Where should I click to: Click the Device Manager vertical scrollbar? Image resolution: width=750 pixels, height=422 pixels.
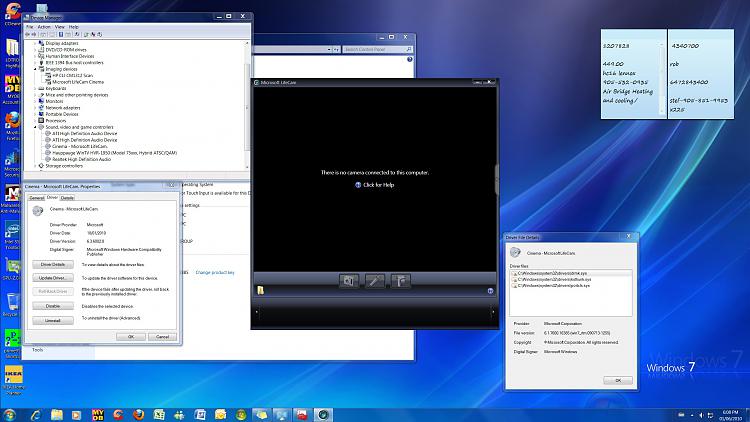pos(247,105)
